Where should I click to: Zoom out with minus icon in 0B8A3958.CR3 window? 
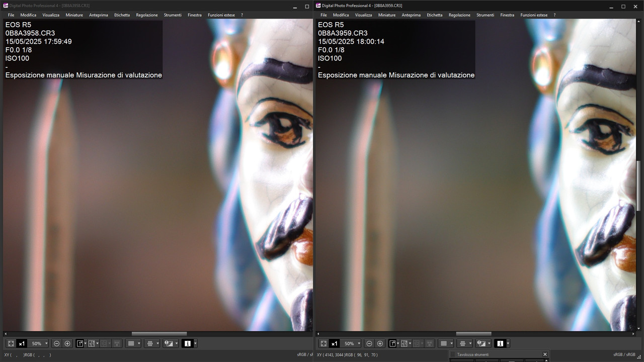tap(56, 343)
